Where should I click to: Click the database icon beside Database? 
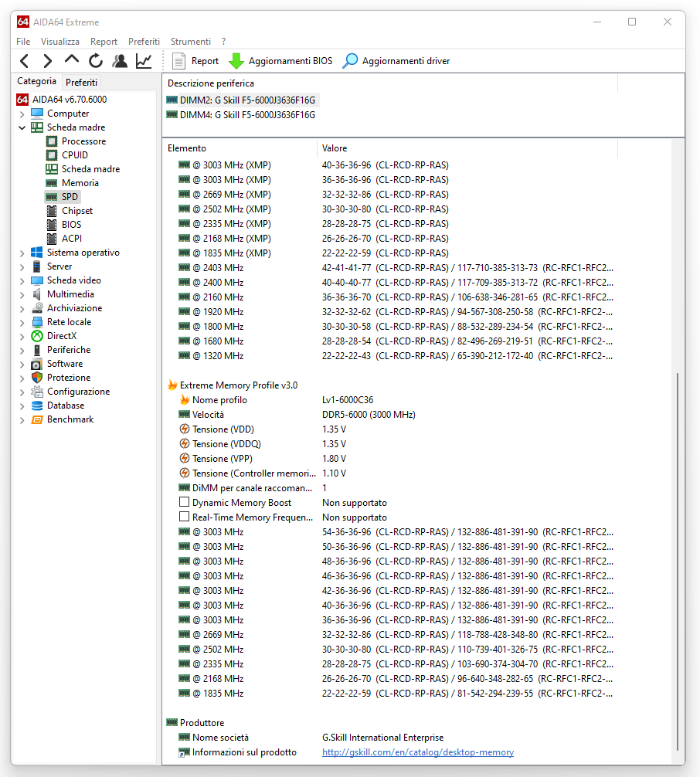tap(36, 405)
